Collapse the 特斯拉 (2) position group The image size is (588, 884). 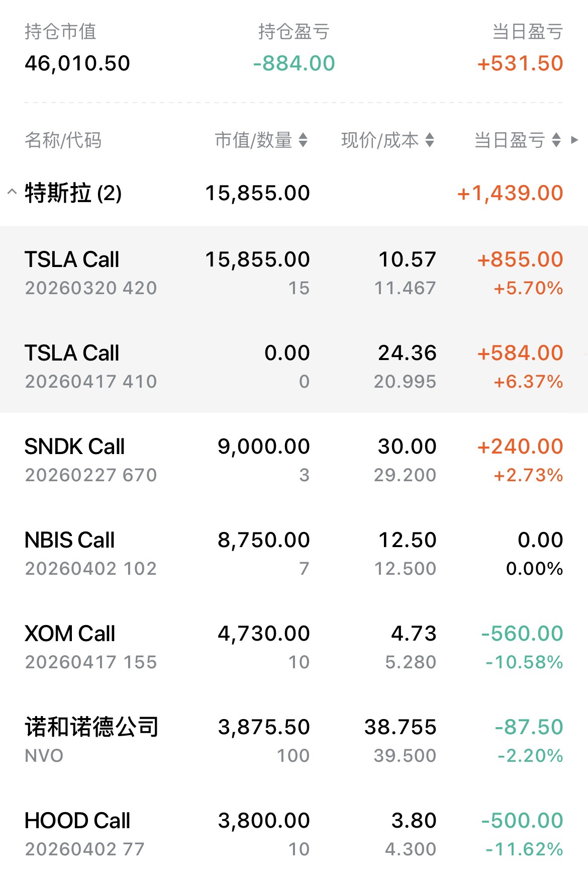tap(12, 192)
